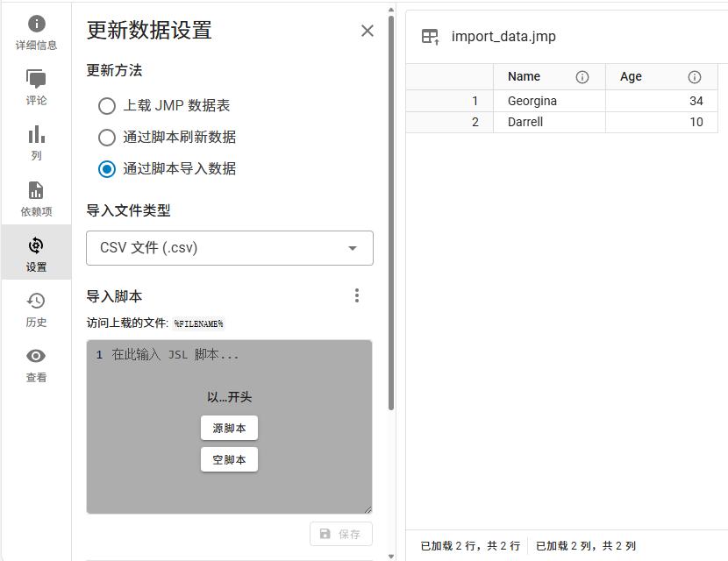The image size is (728, 561).
Task: Click the %FILENAME% placeholder tag
Action: [x=199, y=323]
